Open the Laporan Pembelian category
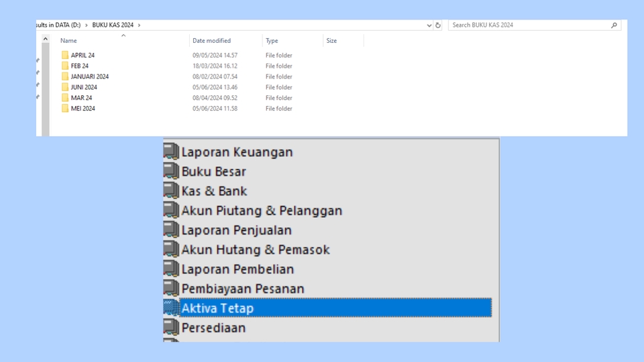644x362 pixels. (237, 269)
